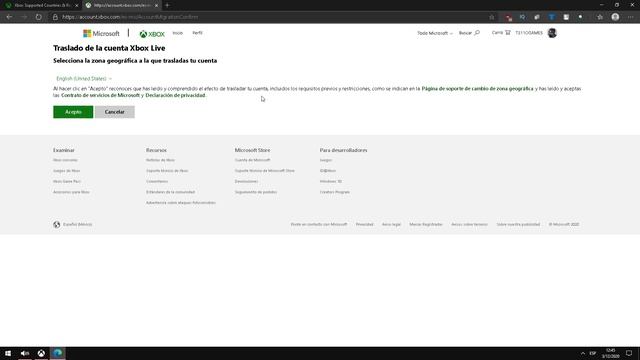Go back in browser history

coord(9,17)
